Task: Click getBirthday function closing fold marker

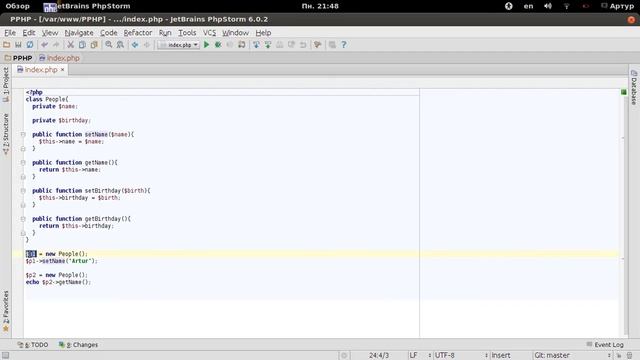Action: click(23, 233)
